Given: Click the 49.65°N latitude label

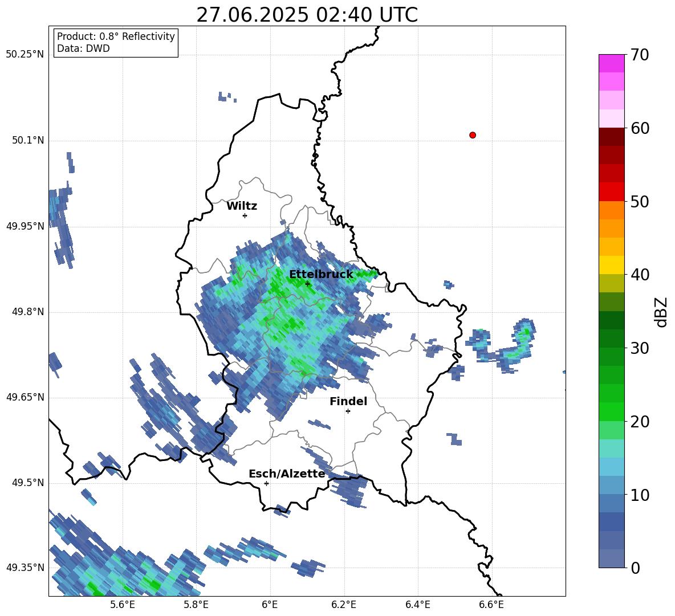Looking at the screenshot, I should pyautogui.click(x=25, y=397).
